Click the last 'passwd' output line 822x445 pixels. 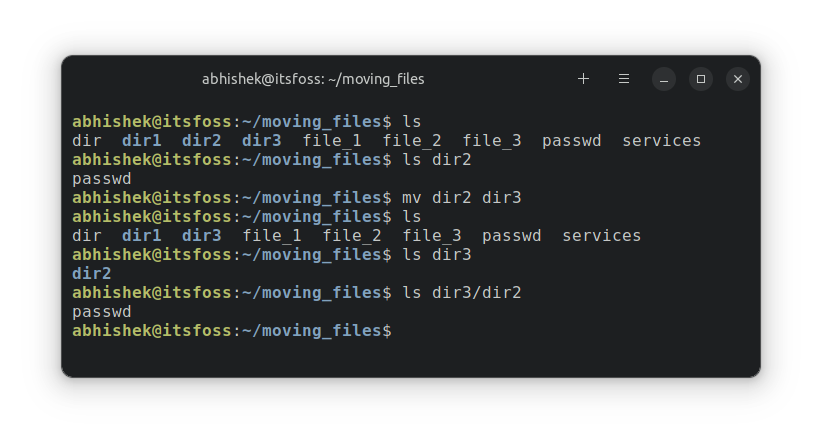click(102, 311)
